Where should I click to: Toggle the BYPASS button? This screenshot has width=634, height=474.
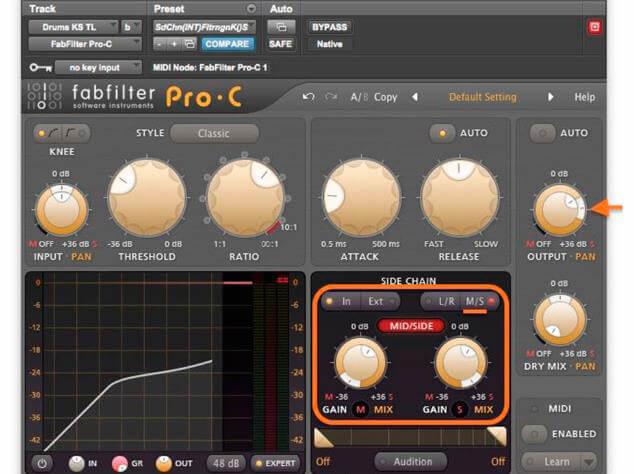(x=329, y=27)
